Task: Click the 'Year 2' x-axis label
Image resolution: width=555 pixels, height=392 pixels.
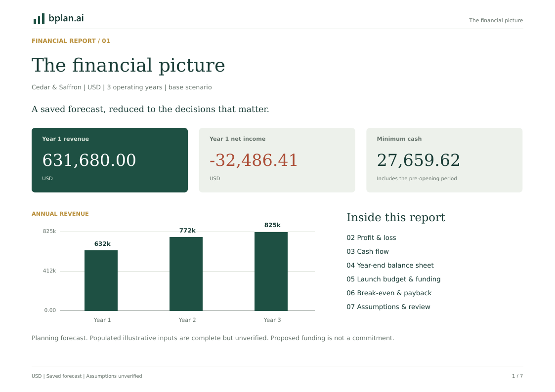Action: 187,320
